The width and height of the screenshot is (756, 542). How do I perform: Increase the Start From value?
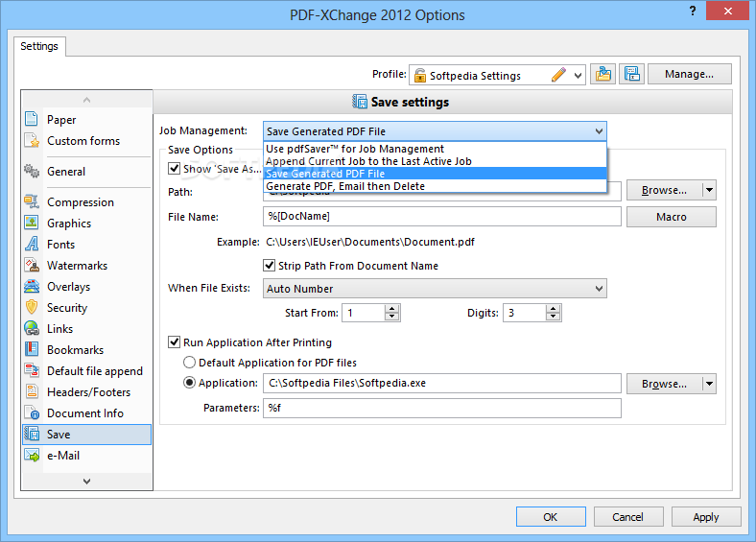pyautogui.click(x=391, y=309)
